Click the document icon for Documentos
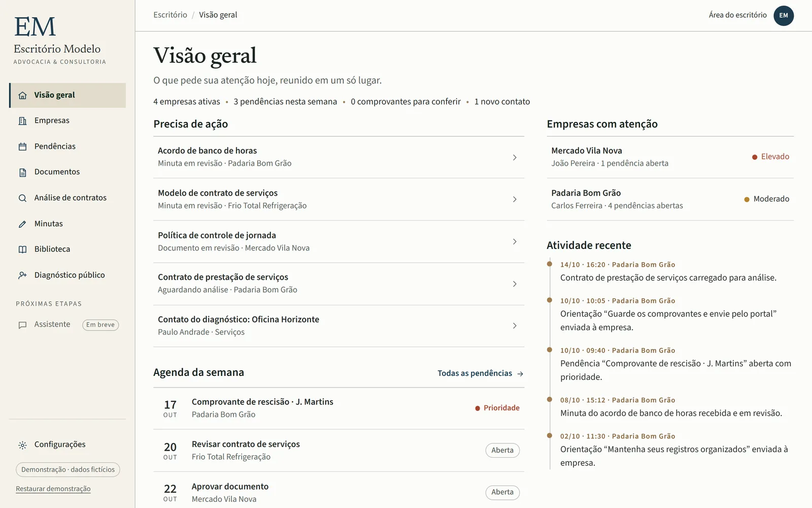This screenshot has width=812, height=508. (22, 172)
